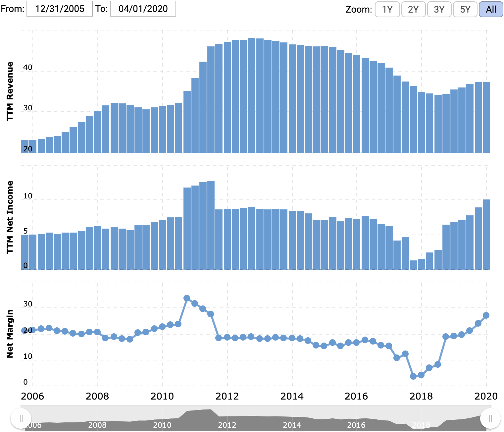Click the last Net Margin point at 2020
The width and height of the screenshot is (504, 432).
coord(486,315)
